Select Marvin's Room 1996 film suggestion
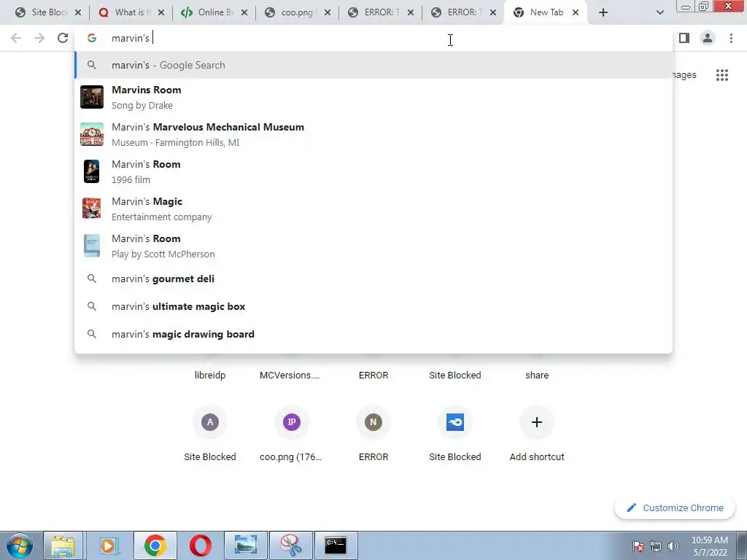 coord(373,171)
